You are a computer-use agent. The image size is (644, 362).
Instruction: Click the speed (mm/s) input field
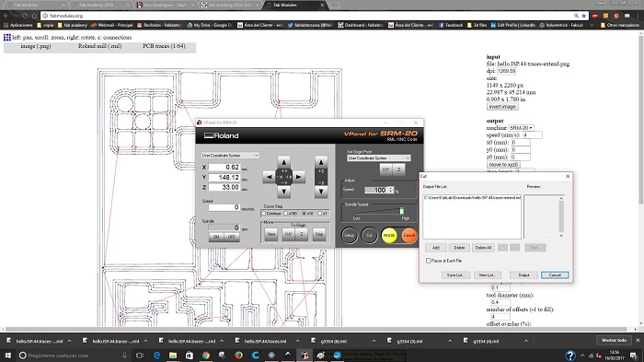532,134
